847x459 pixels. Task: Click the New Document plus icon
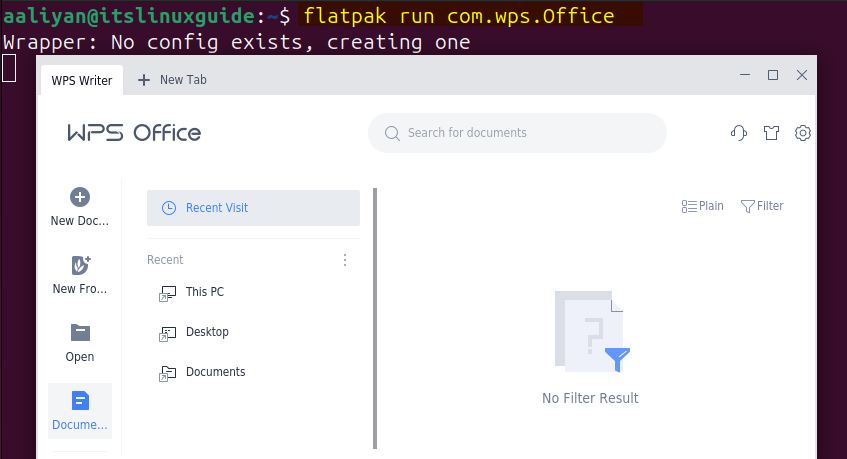click(x=80, y=197)
